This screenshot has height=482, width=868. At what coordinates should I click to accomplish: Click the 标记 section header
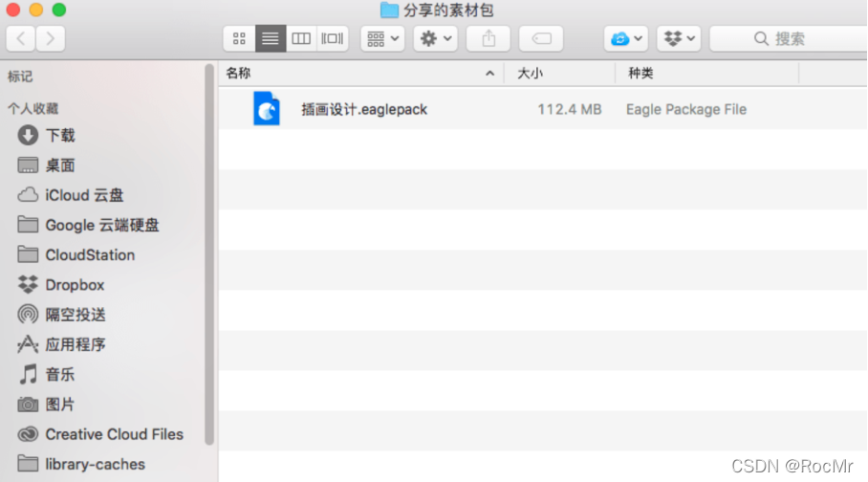tap(20, 77)
